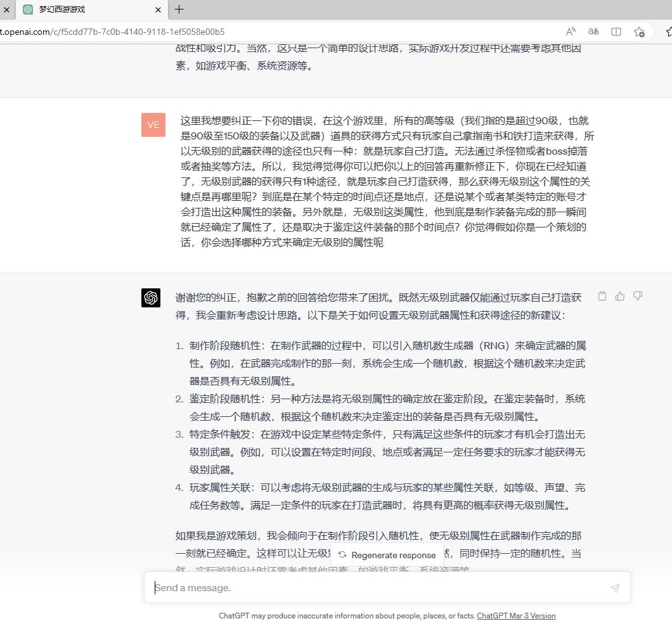The height and width of the screenshot is (626, 672).
Task: Open the ChatGPT Mar 3 Version link
Action: click(516, 615)
